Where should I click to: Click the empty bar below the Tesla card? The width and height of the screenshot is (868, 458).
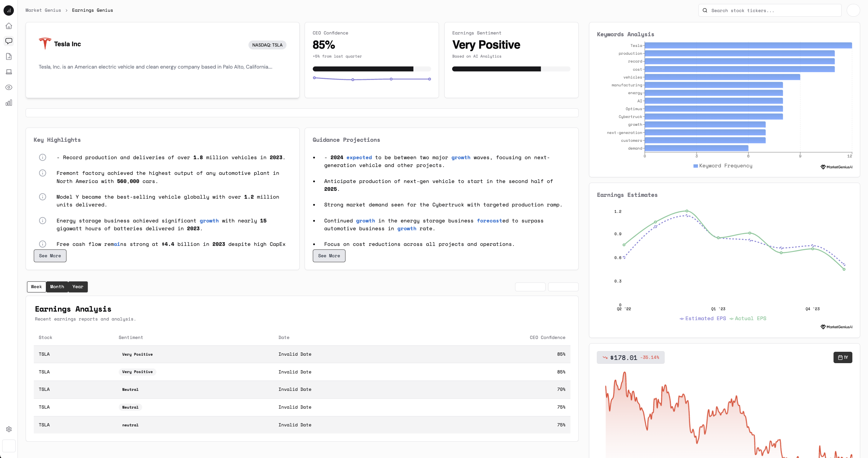coord(302,113)
